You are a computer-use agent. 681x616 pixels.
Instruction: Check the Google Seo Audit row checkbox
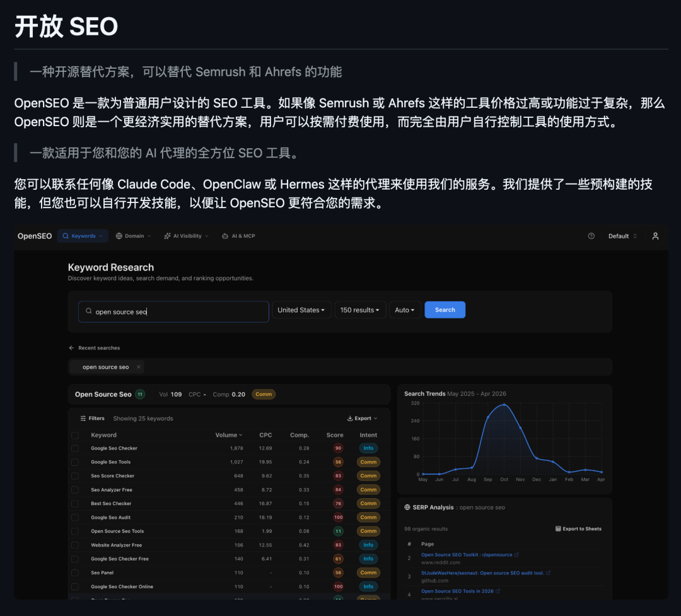[x=74, y=518]
